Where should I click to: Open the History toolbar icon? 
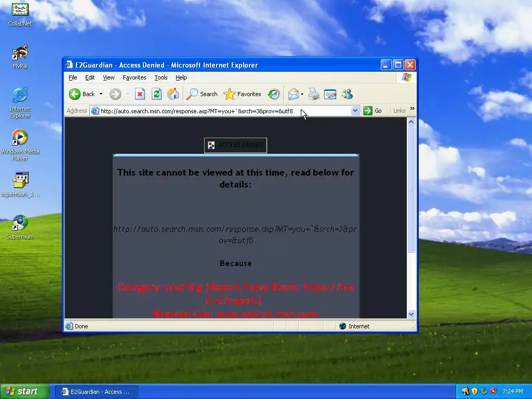pyautogui.click(x=273, y=94)
